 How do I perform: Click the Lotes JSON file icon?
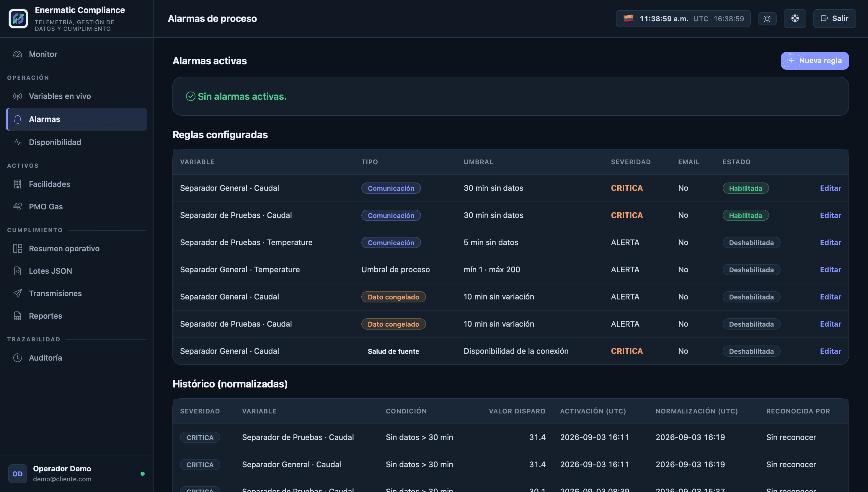click(x=17, y=271)
